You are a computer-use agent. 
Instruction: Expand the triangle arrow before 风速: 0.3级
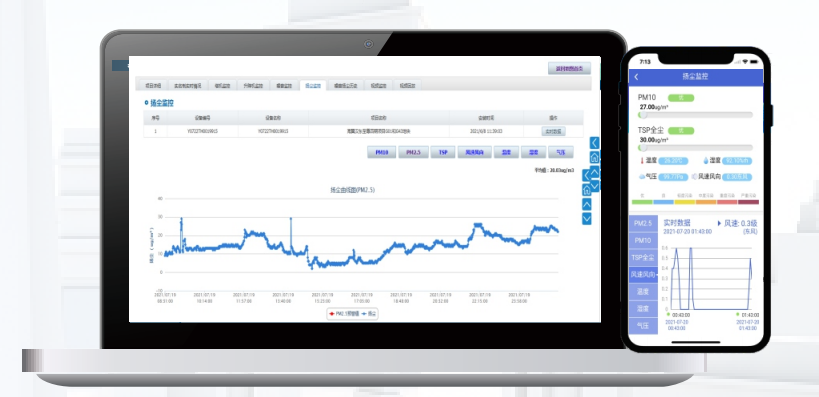719,224
